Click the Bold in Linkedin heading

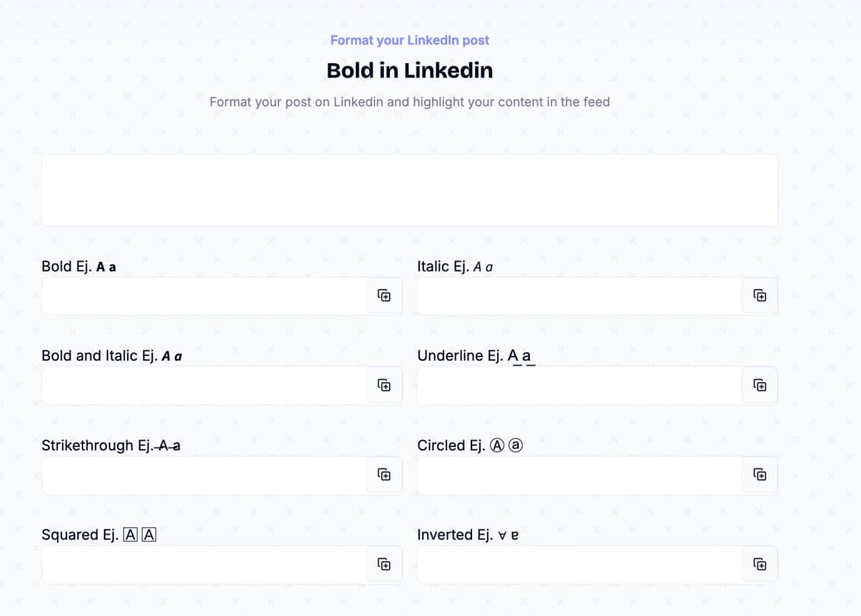[x=409, y=70]
